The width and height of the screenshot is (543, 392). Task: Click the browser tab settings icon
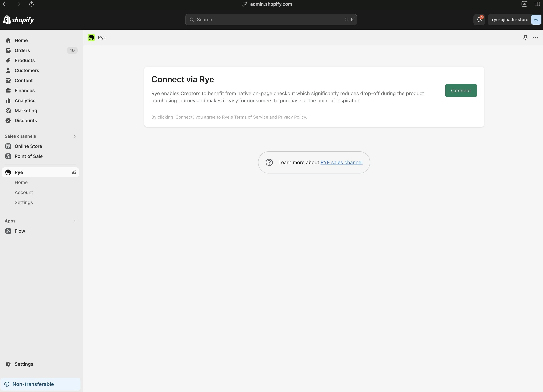pyautogui.click(x=524, y=4)
